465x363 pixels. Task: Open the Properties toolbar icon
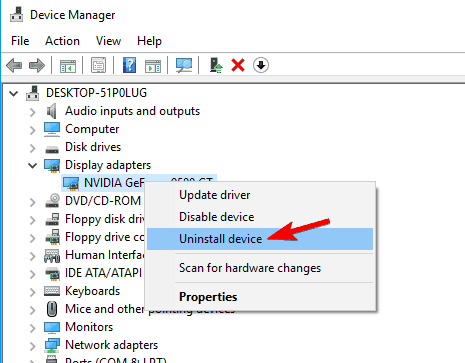[98, 65]
